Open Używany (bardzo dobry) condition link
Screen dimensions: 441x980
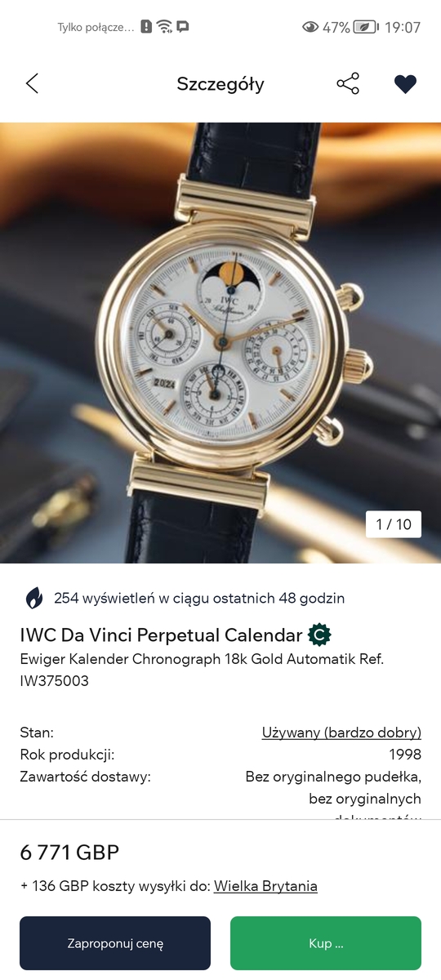(341, 733)
